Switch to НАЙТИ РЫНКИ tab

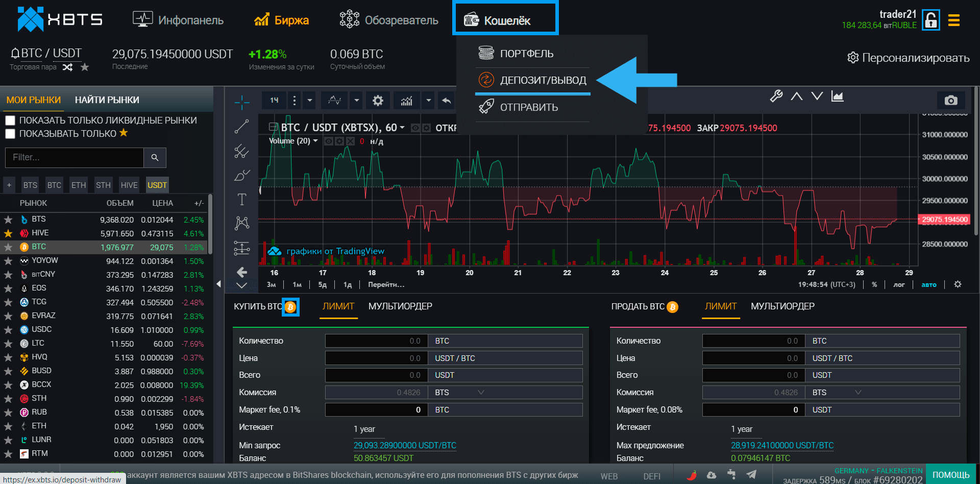pyautogui.click(x=107, y=100)
